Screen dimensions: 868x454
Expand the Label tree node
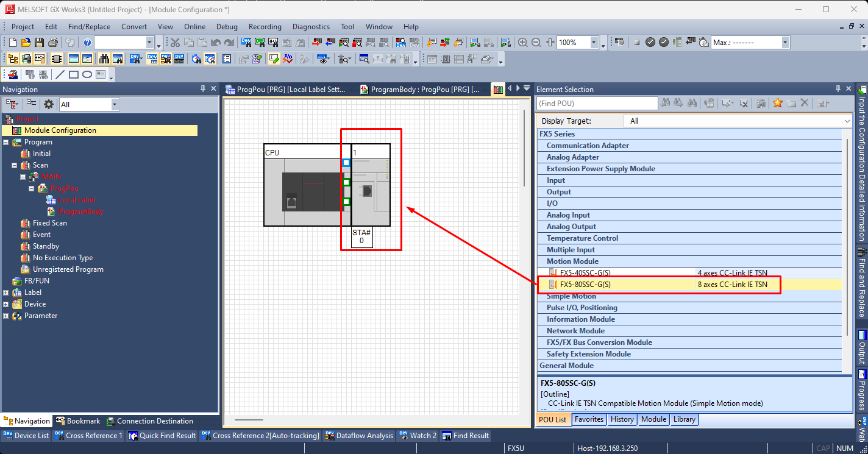click(6, 293)
